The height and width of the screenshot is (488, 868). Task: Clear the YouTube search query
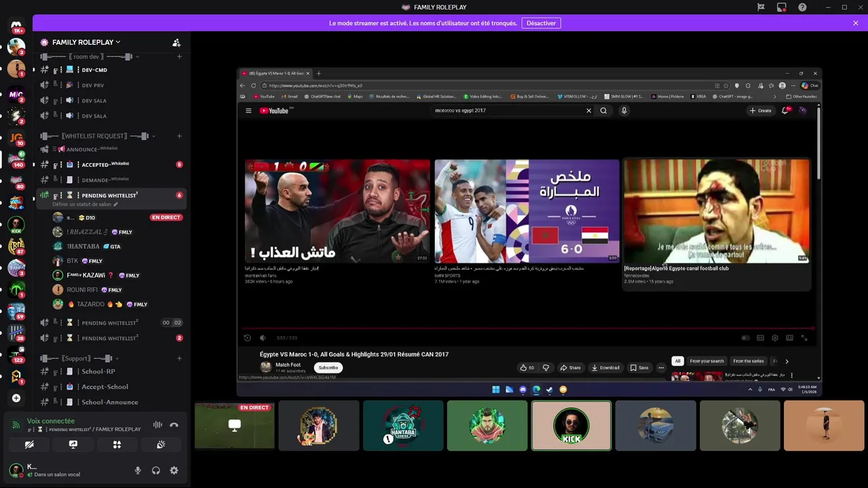[589, 110]
